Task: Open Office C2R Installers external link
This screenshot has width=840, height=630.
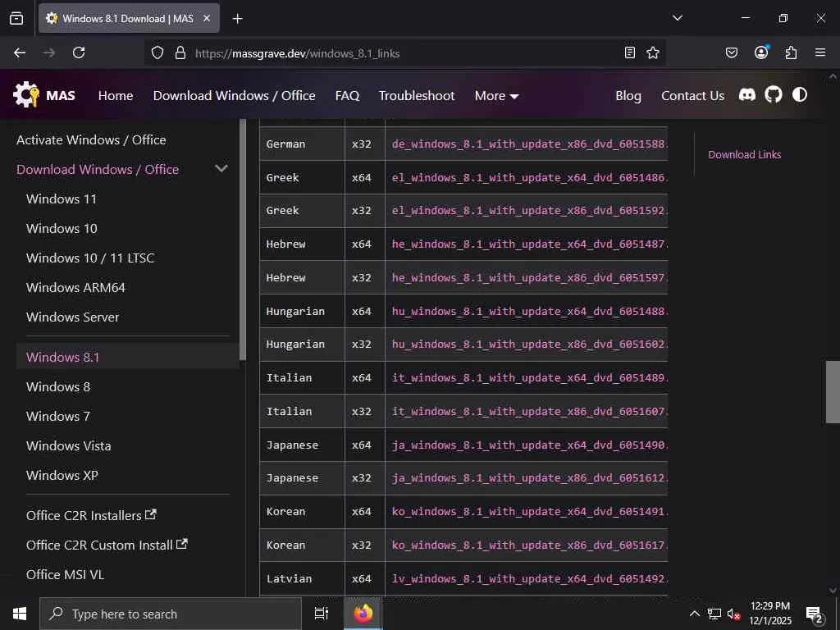Action: pos(91,515)
